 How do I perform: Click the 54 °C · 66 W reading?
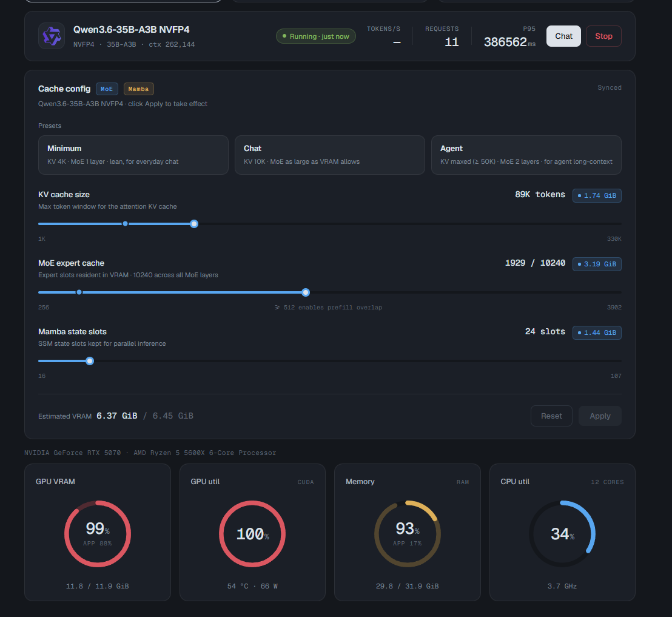click(252, 586)
